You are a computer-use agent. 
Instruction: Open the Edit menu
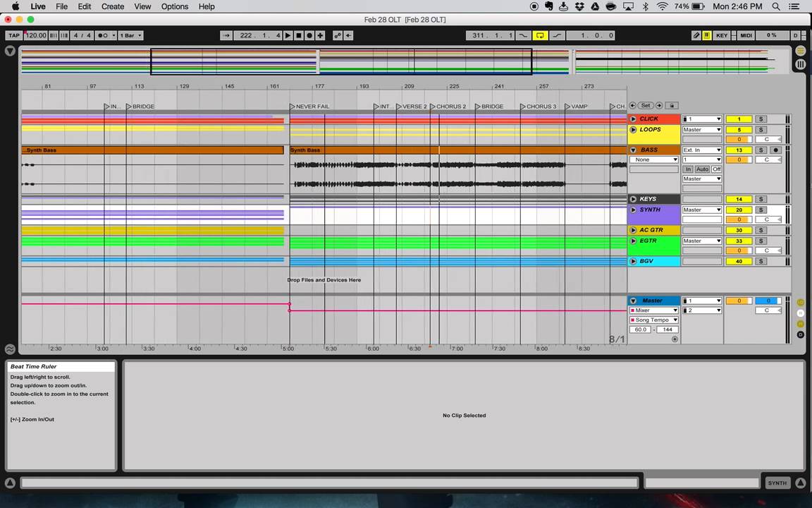85,6
